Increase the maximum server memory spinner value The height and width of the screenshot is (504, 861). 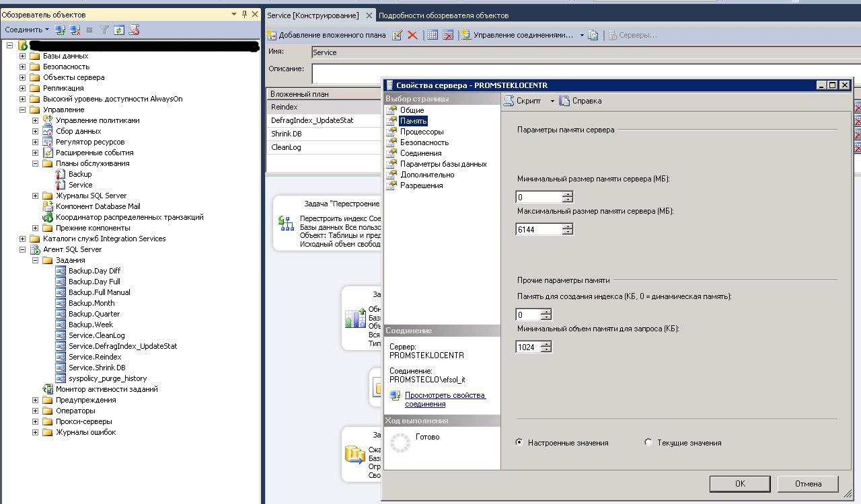click(x=568, y=226)
